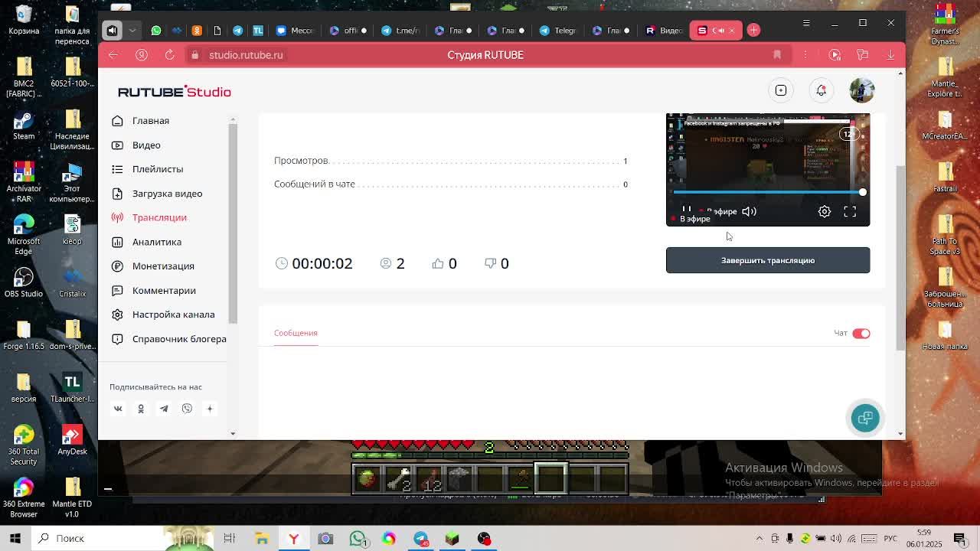Open the Odnoklassniki social link icon
The height and width of the screenshot is (551, 980).
(x=141, y=409)
